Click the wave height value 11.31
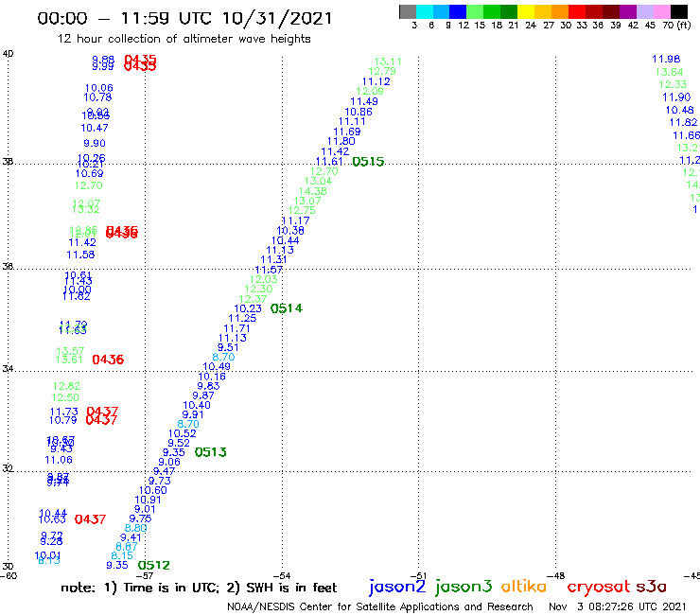 click(x=273, y=259)
